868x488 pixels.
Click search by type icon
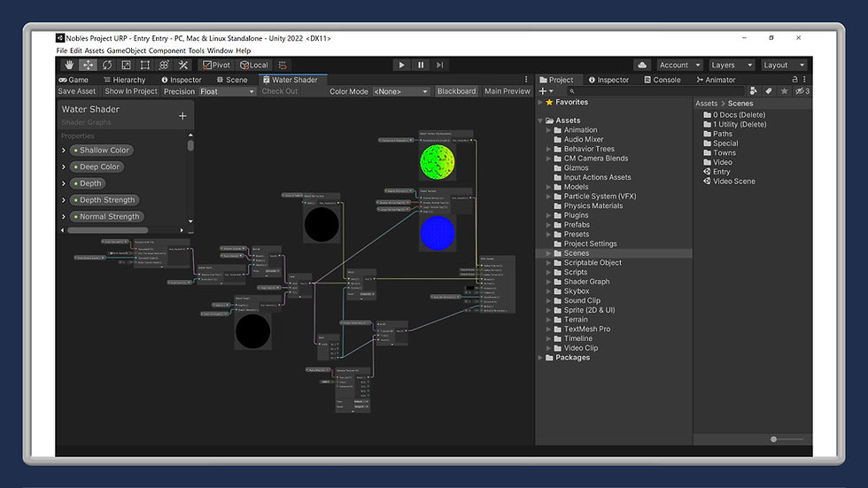[753, 91]
